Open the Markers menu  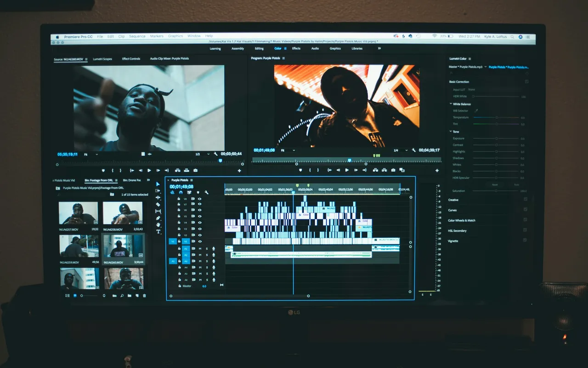[157, 36]
